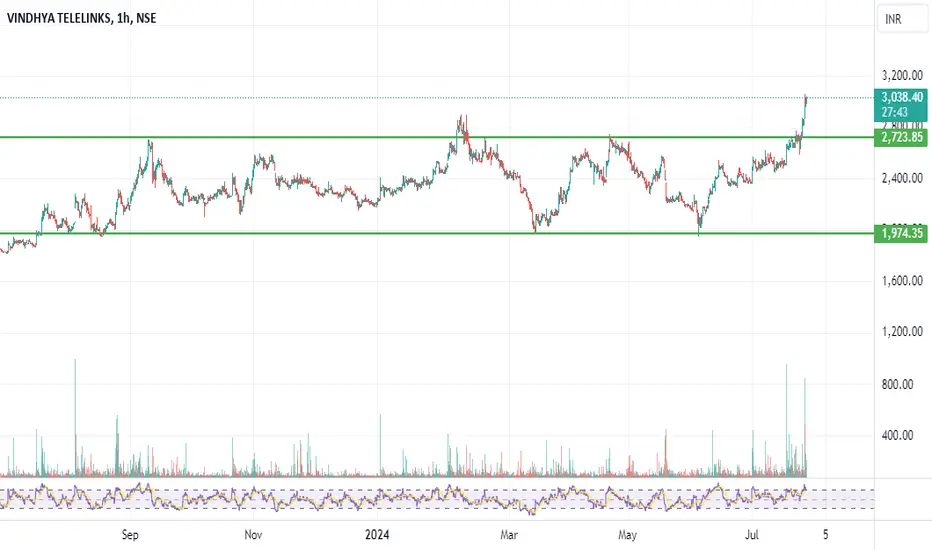Click the Mar label on time axis

509,535
